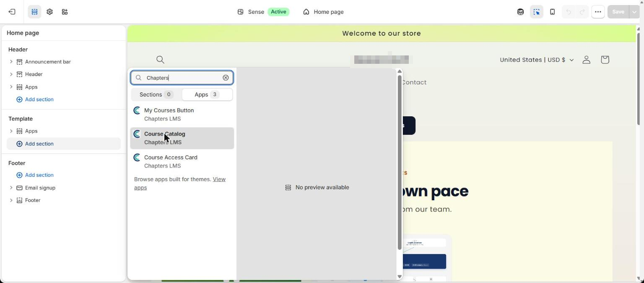The width and height of the screenshot is (644, 283).
Task: Toggle the inspector selection tool
Action: coord(537,12)
